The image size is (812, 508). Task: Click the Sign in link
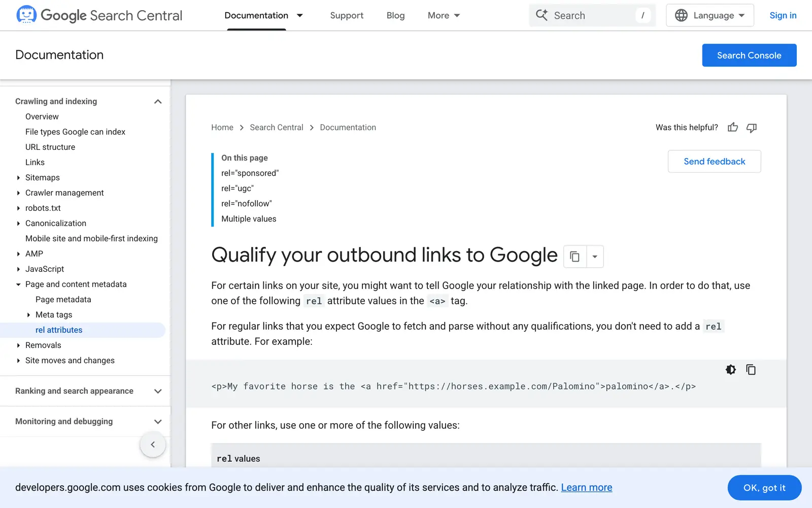click(x=783, y=15)
